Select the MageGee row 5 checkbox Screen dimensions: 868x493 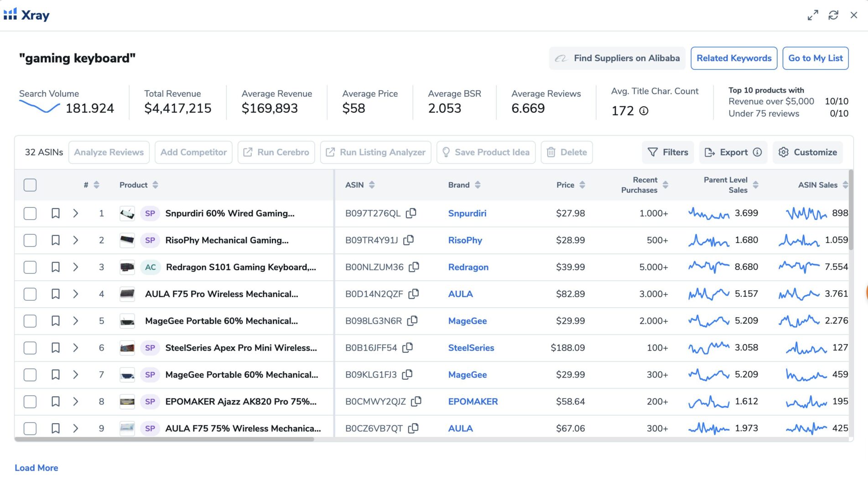coord(30,321)
